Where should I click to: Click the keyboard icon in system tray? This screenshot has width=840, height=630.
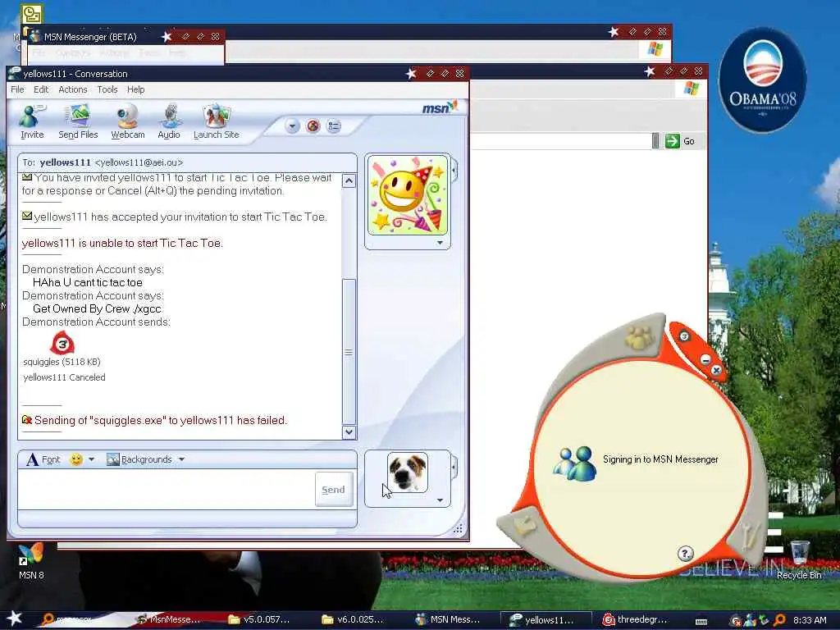pyautogui.click(x=701, y=622)
